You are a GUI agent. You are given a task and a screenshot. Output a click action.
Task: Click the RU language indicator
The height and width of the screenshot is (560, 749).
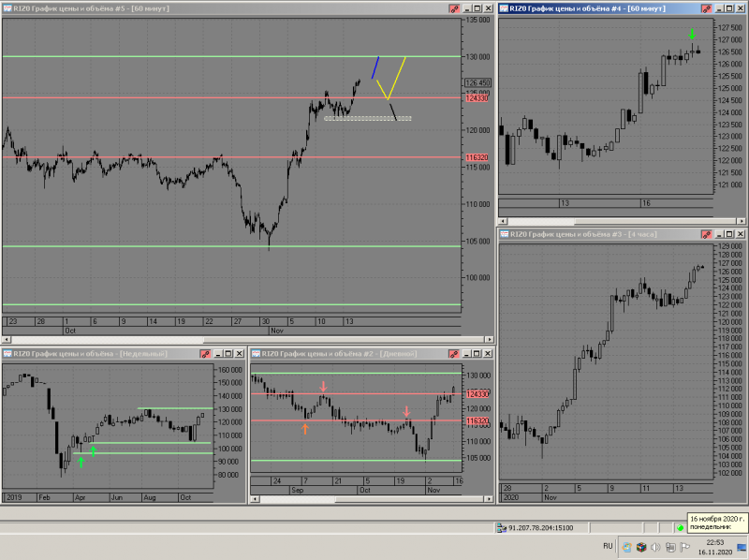click(x=608, y=546)
